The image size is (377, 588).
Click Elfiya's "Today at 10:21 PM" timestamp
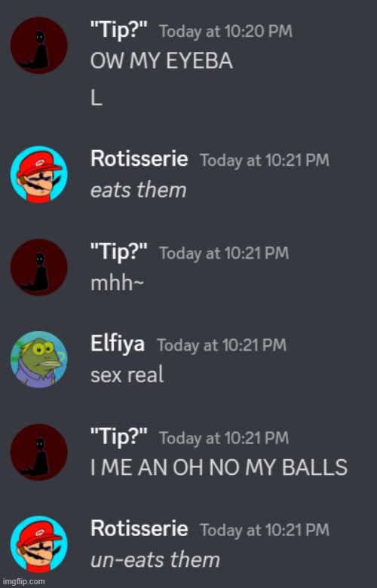[x=222, y=345]
